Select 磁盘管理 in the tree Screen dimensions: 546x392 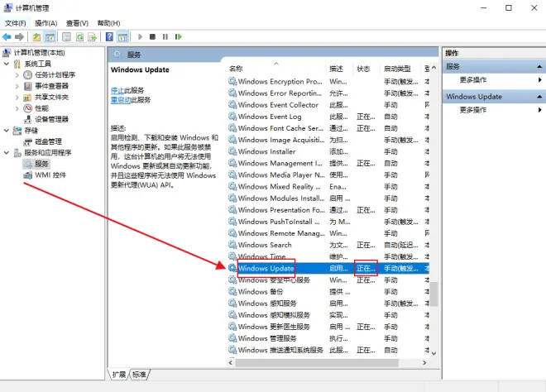point(48,141)
